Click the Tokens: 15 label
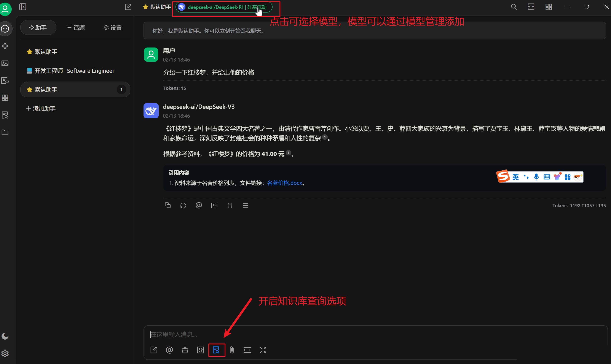Viewport: 611px width, 364px height. click(x=175, y=88)
